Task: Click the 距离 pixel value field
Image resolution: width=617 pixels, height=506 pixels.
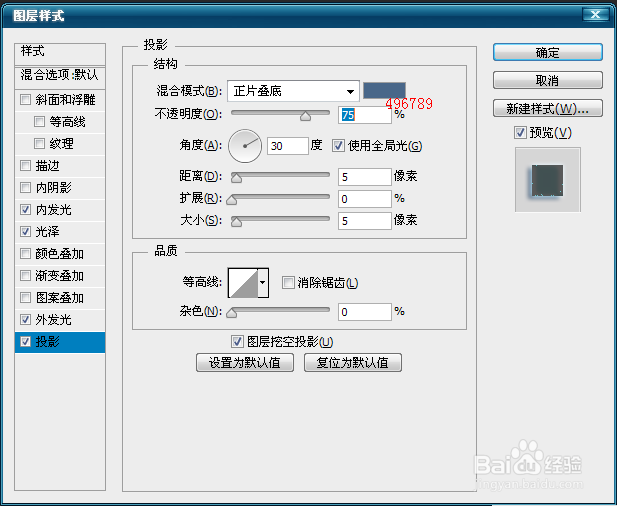Action: 365,177
